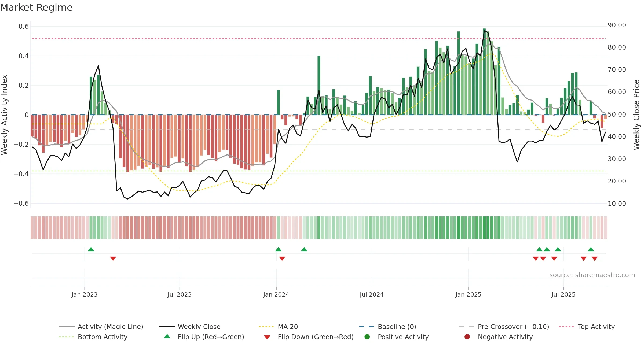
Task: Click the flip-up triangle just after Jan 2023
Action: tap(91, 249)
